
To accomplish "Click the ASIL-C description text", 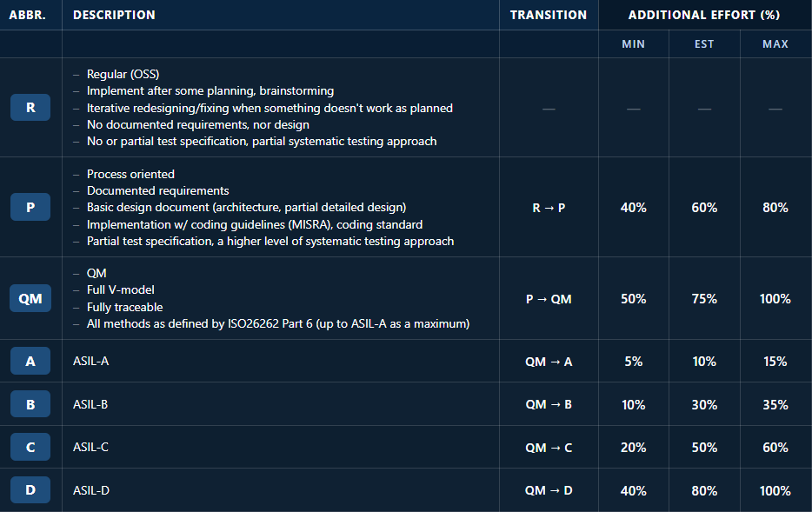I will pos(91,448).
